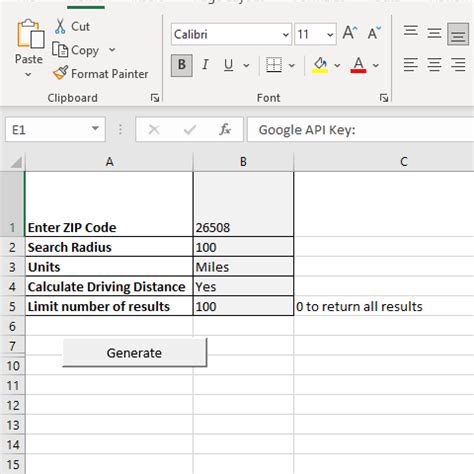Viewport: 474px width, 474px height.
Task: Open the Paste options arrow
Action: tap(28, 75)
